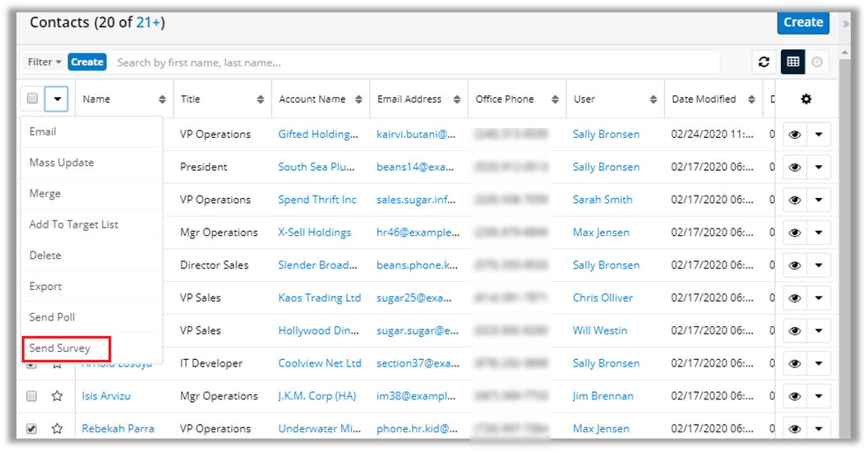The width and height of the screenshot is (868, 452).
Task: Sort by the Name column arrows
Action: pos(162,99)
